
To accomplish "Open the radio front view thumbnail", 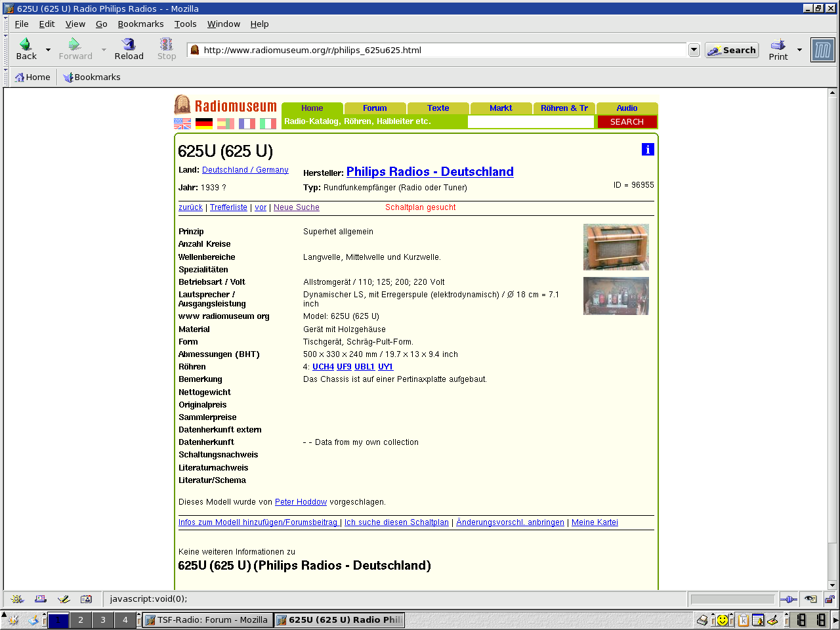I will pyautogui.click(x=616, y=247).
